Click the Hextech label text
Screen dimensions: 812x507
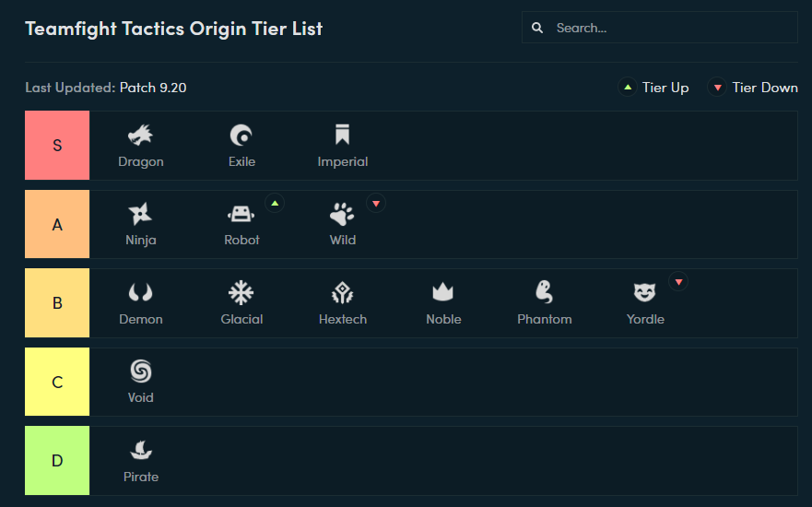343,320
